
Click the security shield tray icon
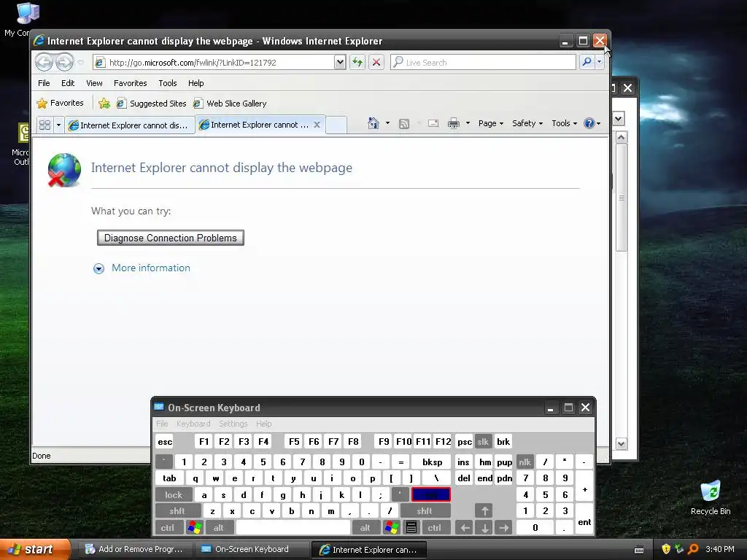(666, 549)
